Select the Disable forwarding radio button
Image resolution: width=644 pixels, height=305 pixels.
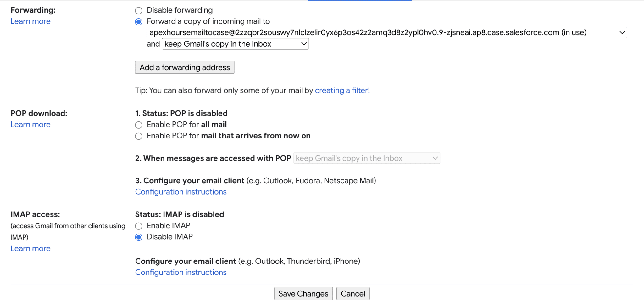point(139,10)
